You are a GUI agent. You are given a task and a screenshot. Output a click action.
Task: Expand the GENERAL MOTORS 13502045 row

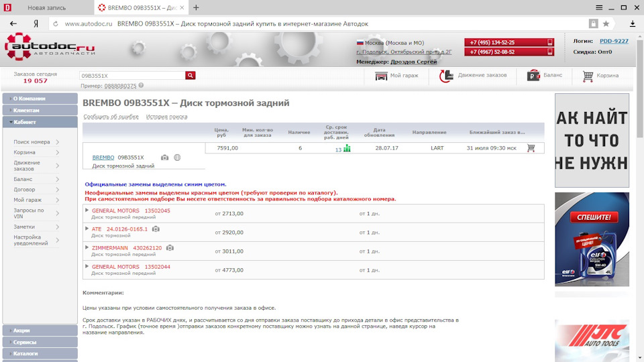tap(87, 210)
